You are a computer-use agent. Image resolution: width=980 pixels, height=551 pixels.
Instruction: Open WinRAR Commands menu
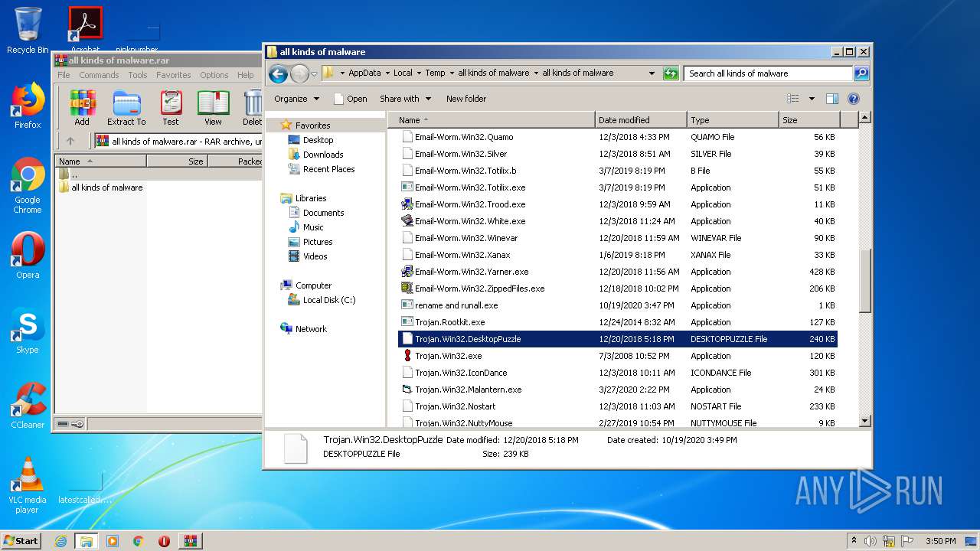99,75
